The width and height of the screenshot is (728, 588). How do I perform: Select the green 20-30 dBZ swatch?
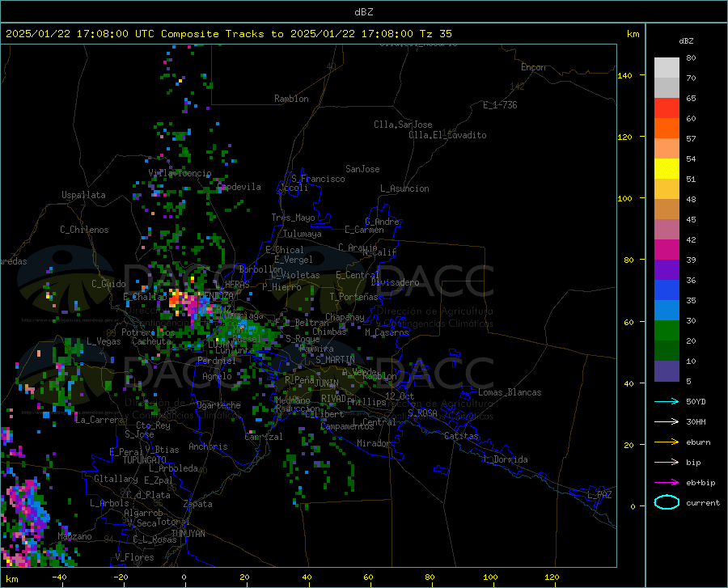667,331
